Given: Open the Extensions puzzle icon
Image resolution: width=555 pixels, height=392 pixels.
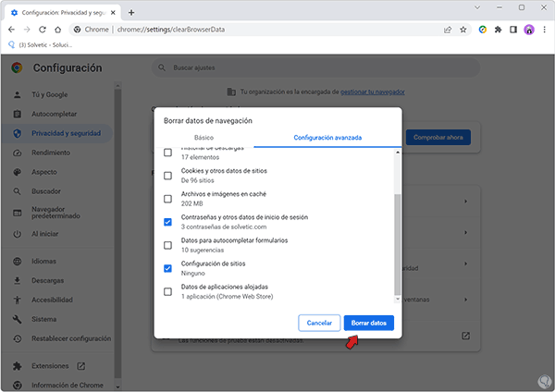Looking at the screenshot, I should click(499, 29).
